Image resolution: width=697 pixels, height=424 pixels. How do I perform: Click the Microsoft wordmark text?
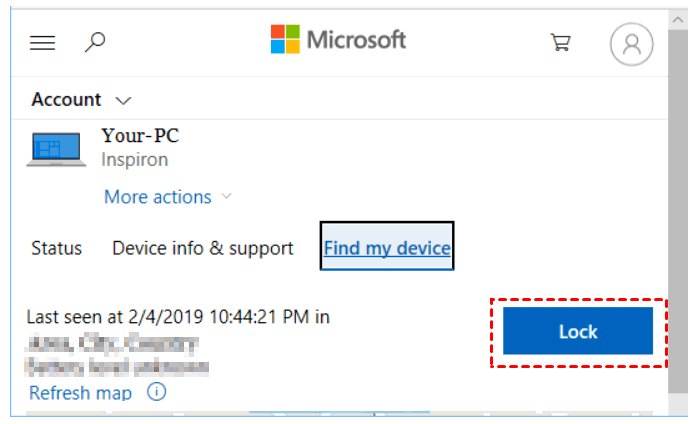356,40
